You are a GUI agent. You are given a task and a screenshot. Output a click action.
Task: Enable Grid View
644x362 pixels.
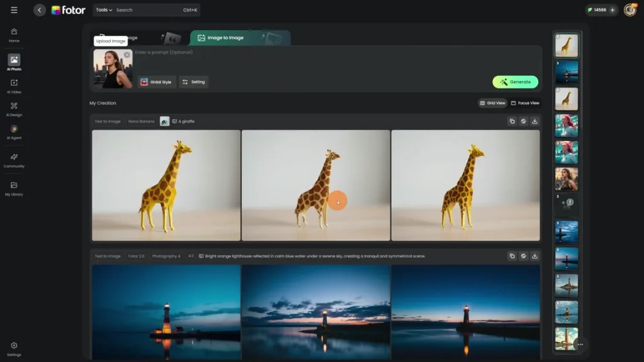click(492, 102)
